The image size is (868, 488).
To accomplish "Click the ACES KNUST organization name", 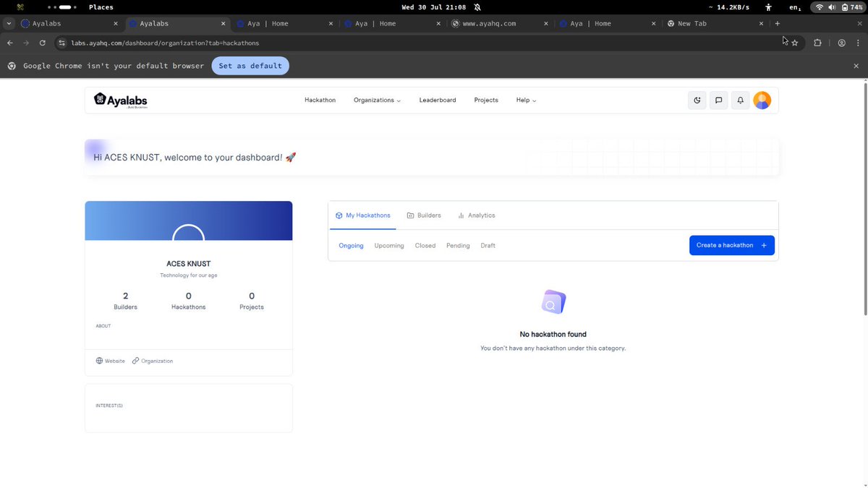I will tap(189, 264).
